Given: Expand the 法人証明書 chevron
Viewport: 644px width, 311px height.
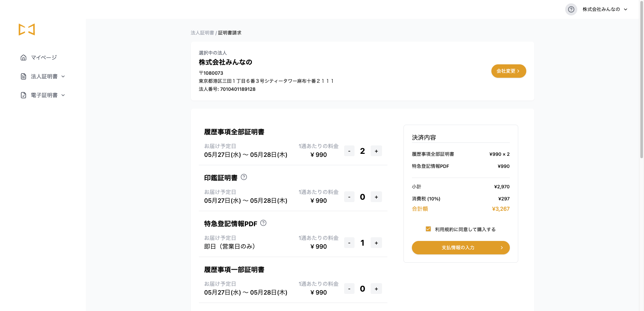Looking at the screenshot, I should pos(63,76).
